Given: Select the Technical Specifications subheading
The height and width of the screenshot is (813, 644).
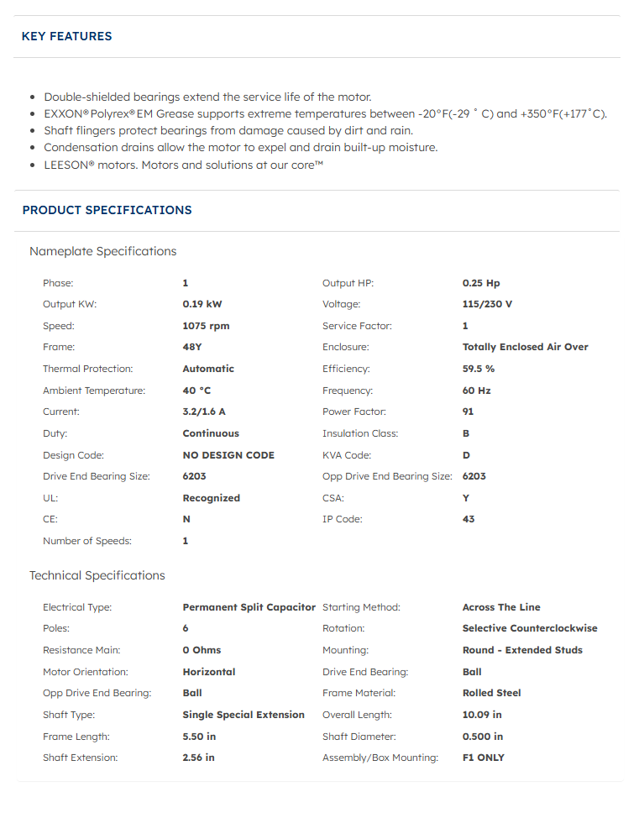Looking at the screenshot, I should [97, 575].
